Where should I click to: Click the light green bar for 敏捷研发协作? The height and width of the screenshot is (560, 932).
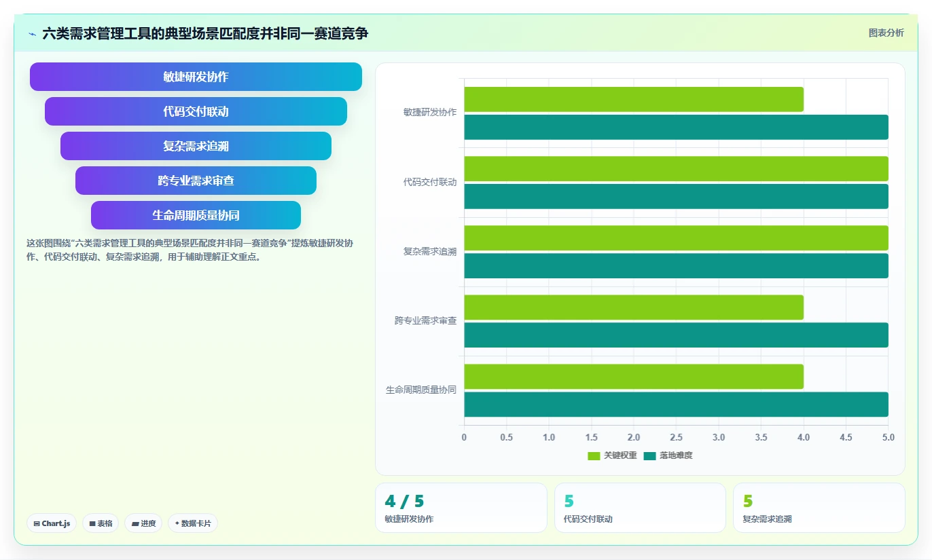pos(634,99)
